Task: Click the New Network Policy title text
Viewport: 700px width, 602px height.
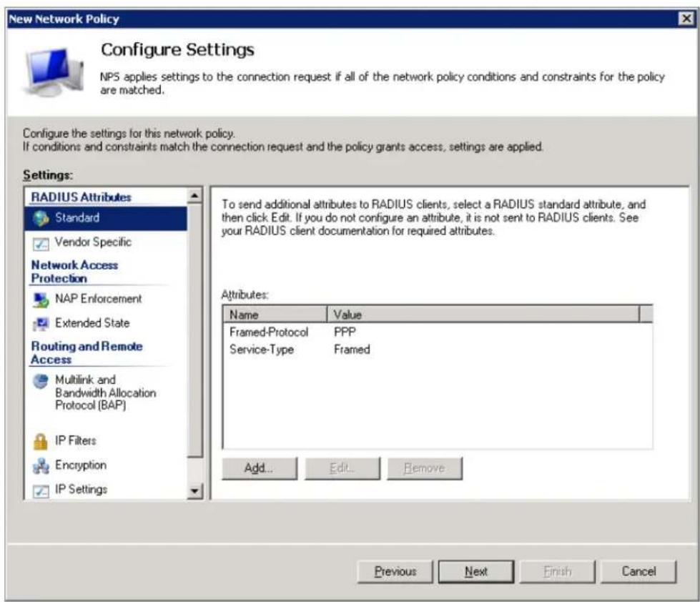Action: point(64,19)
